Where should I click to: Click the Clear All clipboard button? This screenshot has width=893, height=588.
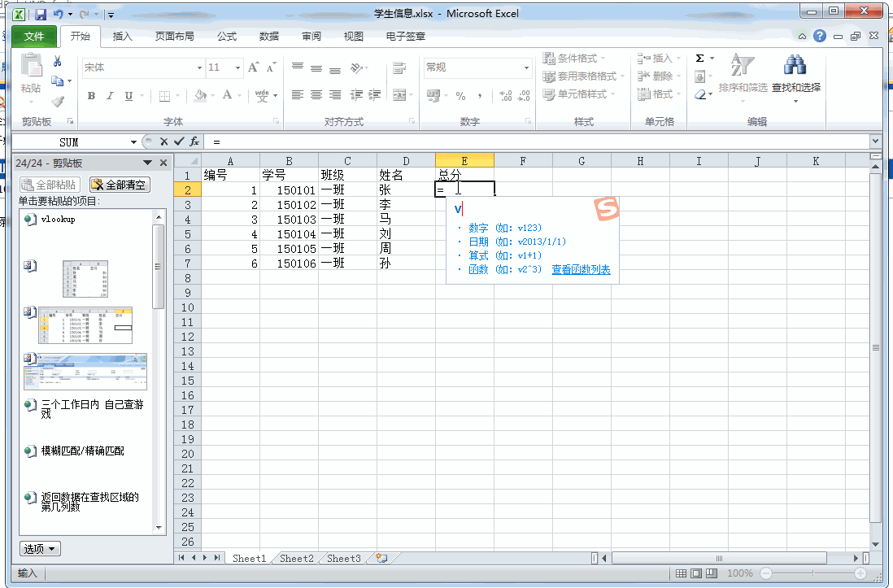click(120, 185)
